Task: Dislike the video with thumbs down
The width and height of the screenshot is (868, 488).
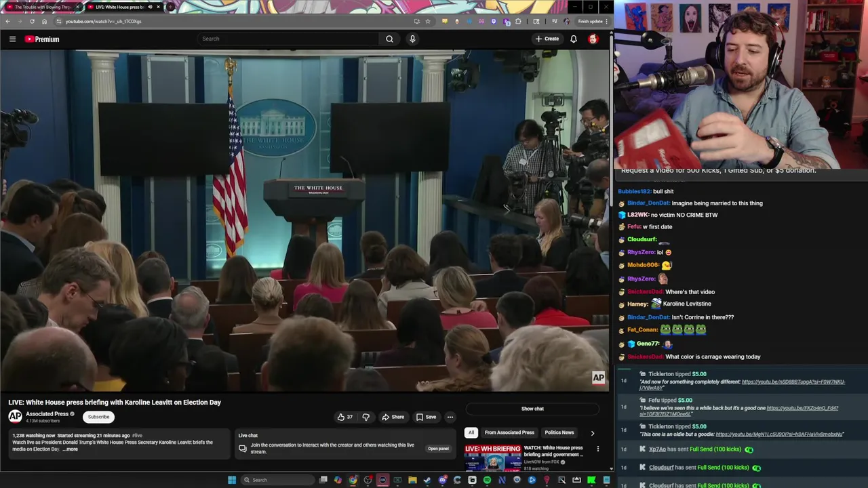Action: [x=366, y=417]
